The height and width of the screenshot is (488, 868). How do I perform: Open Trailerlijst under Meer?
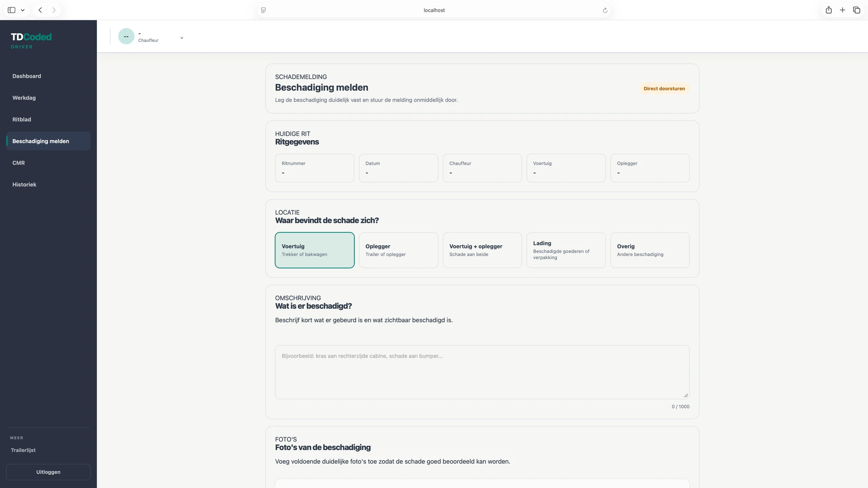pos(24,450)
